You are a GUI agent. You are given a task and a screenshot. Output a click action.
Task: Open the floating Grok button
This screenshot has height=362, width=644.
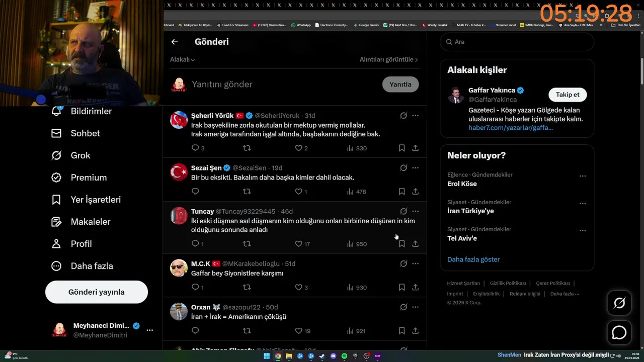pos(619,303)
